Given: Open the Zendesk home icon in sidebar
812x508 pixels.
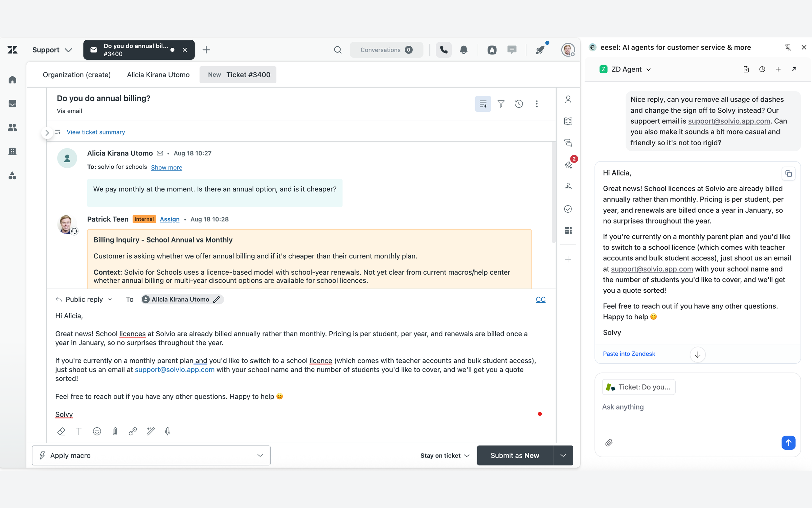Looking at the screenshot, I should [x=13, y=80].
